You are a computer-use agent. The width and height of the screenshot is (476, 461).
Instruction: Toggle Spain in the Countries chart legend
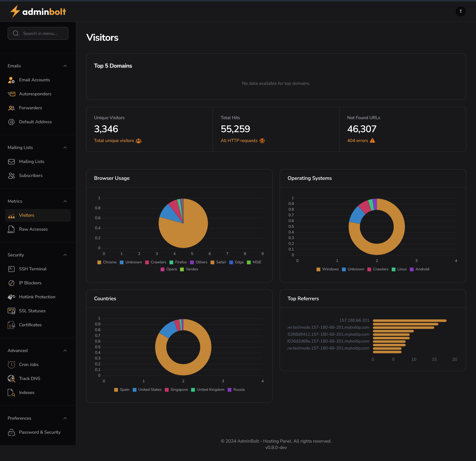122,389
